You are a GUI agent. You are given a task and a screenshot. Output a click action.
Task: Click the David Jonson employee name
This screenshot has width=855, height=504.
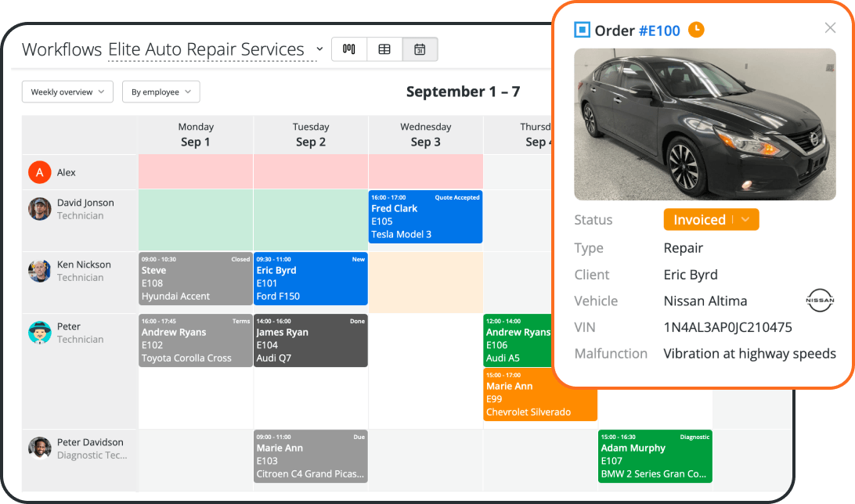(85, 203)
